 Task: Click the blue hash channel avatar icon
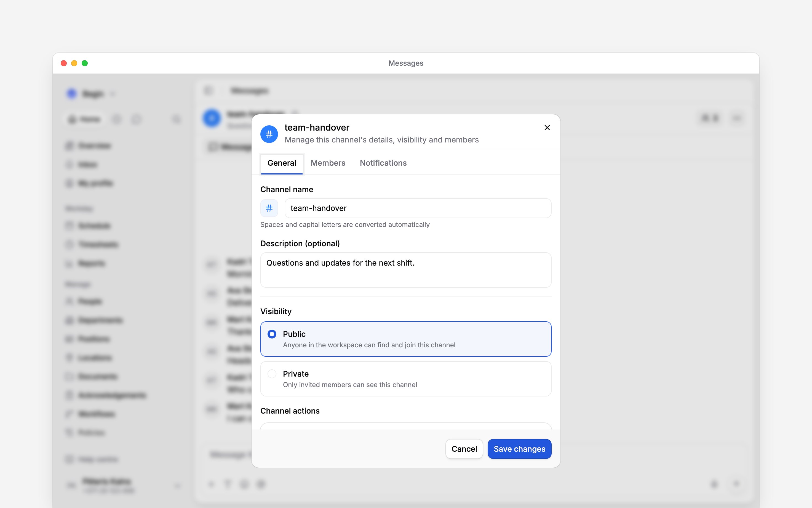(x=269, y=134)
